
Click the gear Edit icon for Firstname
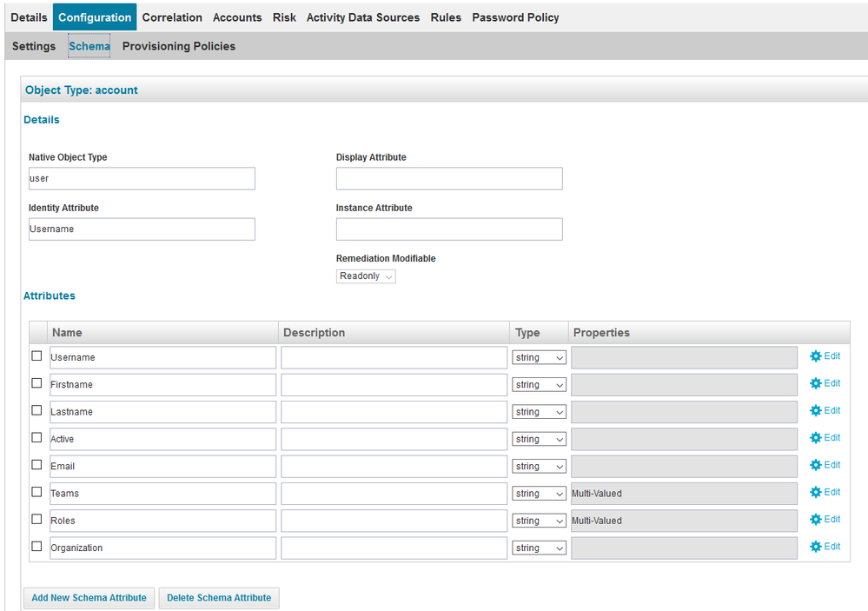point(816,383)
